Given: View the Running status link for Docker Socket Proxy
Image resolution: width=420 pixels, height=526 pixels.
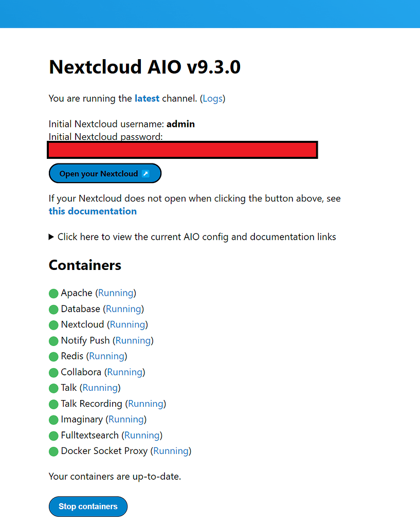Looking at the screenshot, I should click(171, 451).
